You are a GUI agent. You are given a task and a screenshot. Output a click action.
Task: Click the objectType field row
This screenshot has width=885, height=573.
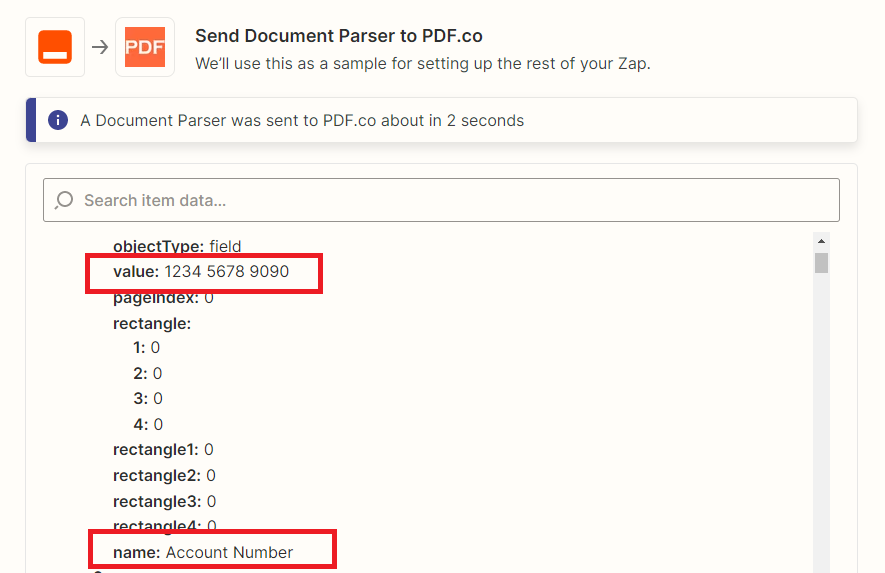pyautogui.click(x=177, y=247)
